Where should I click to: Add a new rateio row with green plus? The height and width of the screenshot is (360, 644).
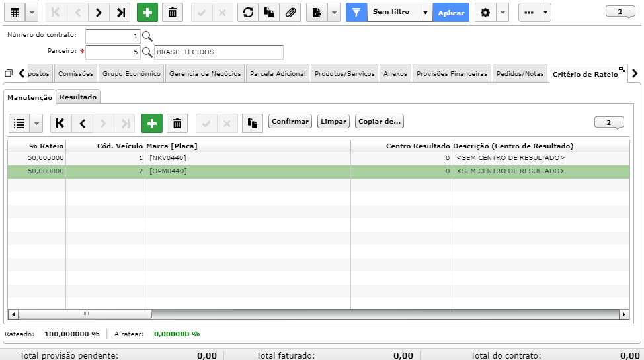(152, 123)
